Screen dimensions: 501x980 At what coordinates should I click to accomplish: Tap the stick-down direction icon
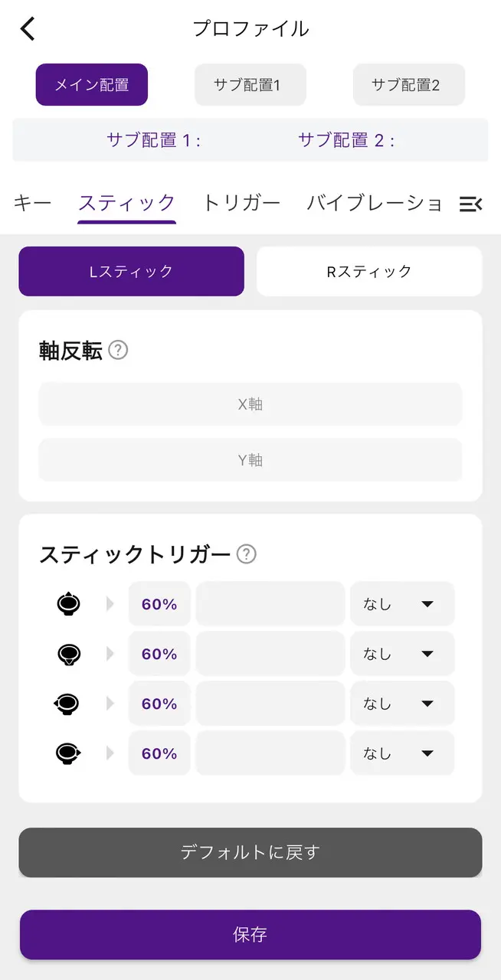[x=68, y=654]
